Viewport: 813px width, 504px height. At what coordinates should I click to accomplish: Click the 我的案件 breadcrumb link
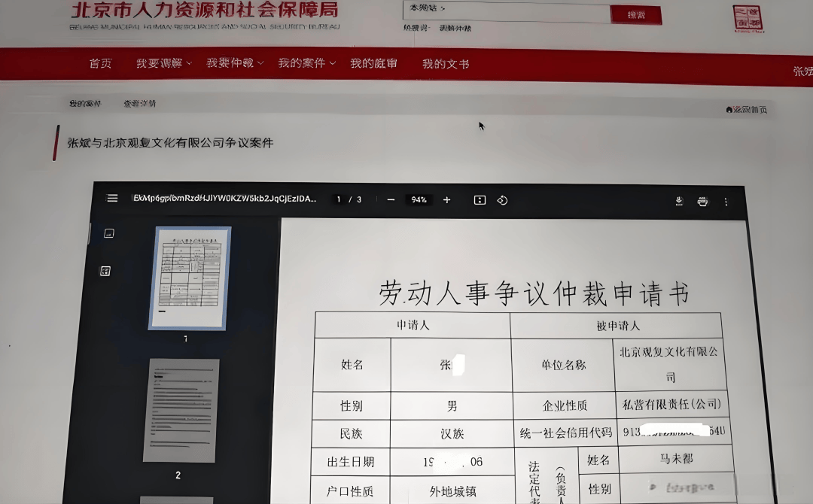(x=85, y=104)
